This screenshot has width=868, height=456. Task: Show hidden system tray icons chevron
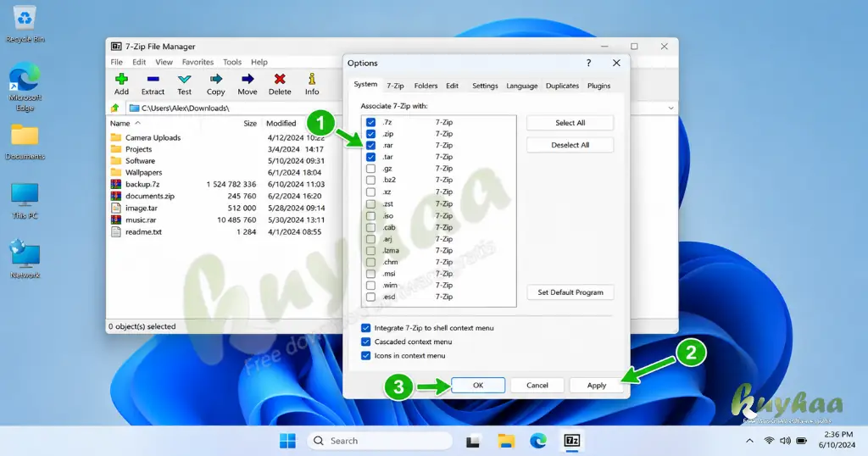(x=749, y=441)
